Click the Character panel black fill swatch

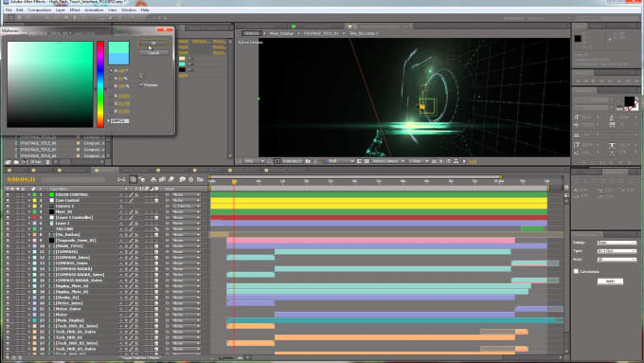pos(629,101)
